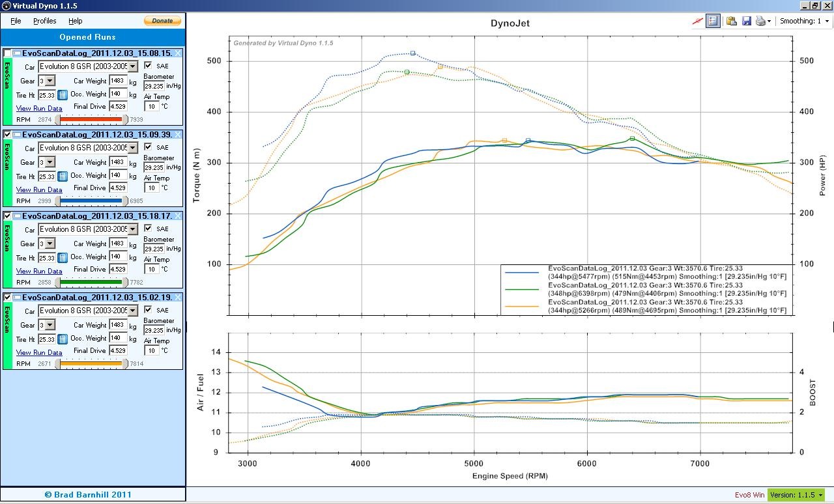Copy the graph to clipboard
Viewport: 834px width, 504px height.
tap(732, 21)
